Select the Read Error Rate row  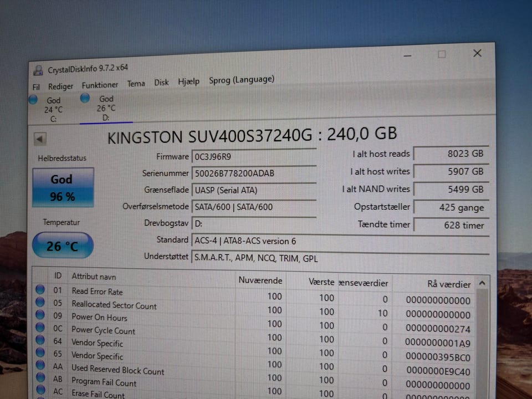[254, 294]
